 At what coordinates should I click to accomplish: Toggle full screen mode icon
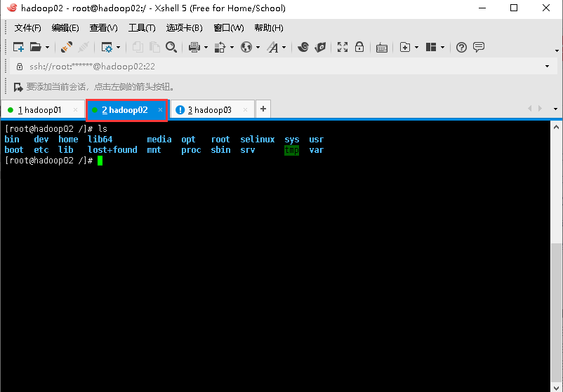[x=343, y=47]
